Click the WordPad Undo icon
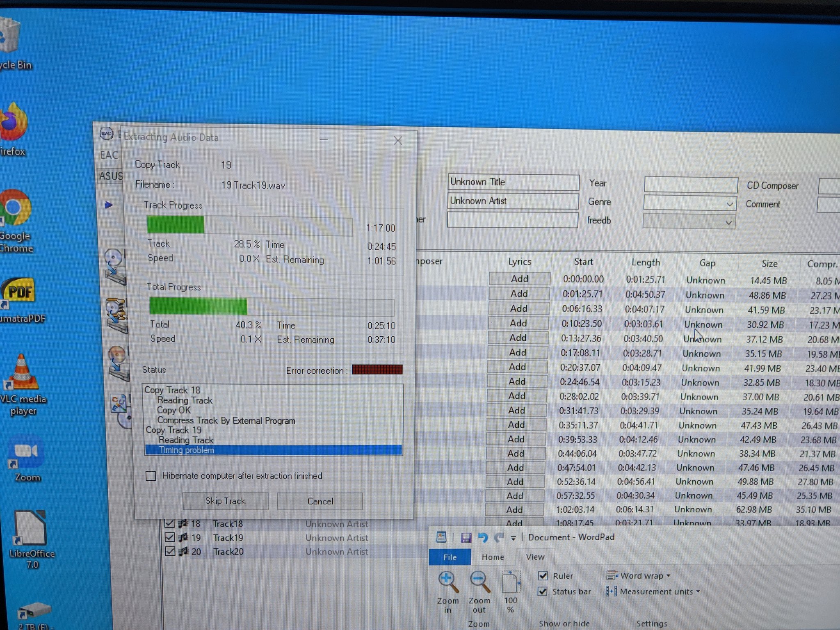This screenshot has width=840, height=630. (483, 537)
